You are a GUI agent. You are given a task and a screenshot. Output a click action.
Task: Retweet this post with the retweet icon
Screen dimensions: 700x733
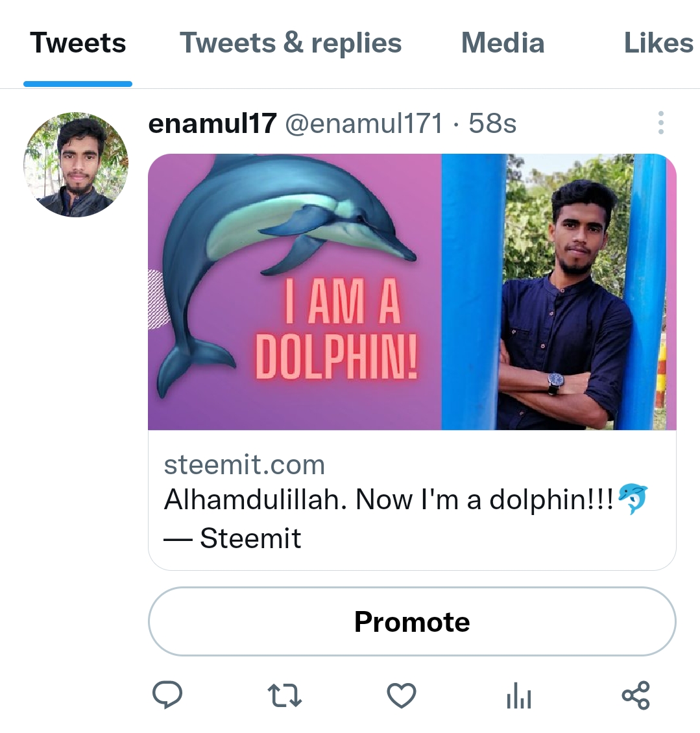coord(284,695)
